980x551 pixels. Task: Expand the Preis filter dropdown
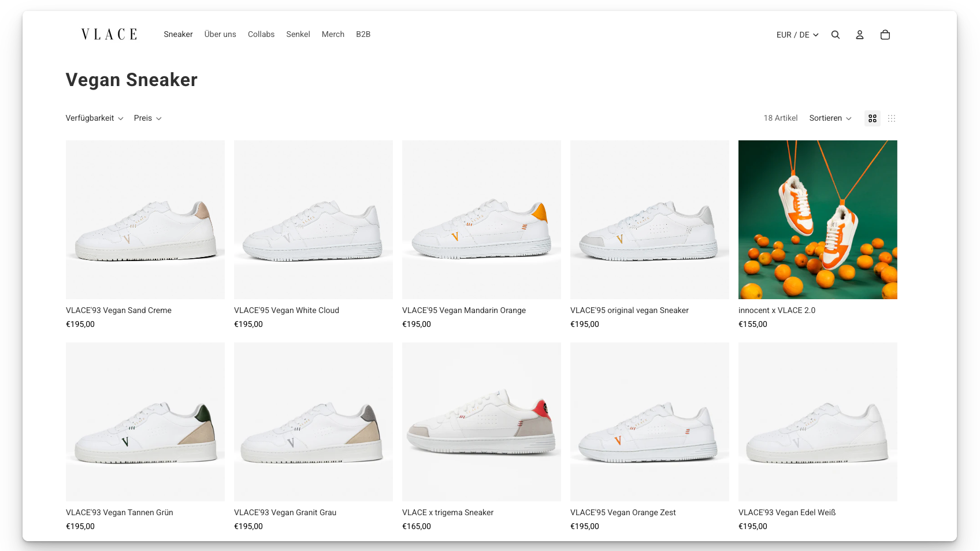click(x=147, y=118)
